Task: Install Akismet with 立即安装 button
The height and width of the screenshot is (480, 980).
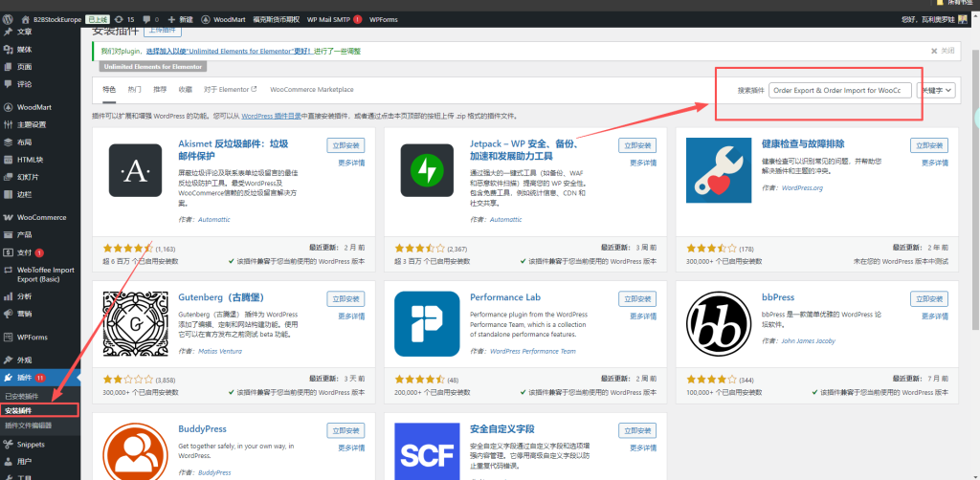Action: [x=345, y=145]
